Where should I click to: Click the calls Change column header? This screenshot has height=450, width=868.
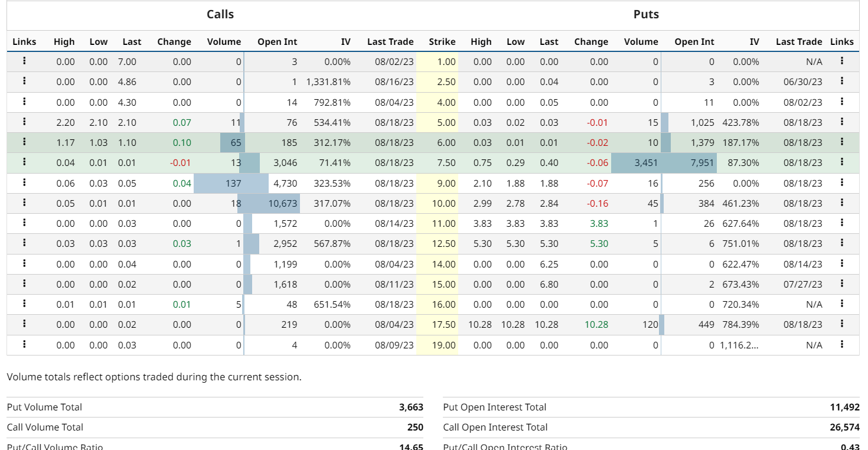click(x=174, y=42)
